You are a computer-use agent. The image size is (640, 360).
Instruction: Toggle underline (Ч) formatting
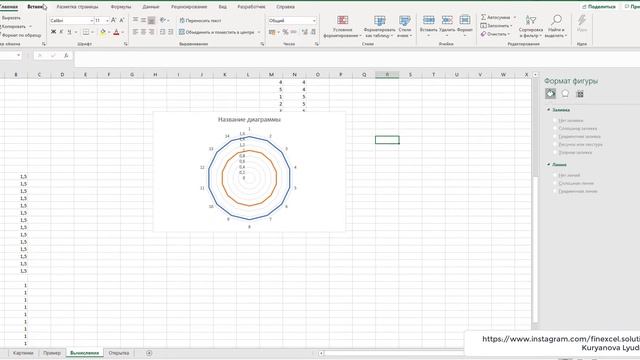coord(69,32)
